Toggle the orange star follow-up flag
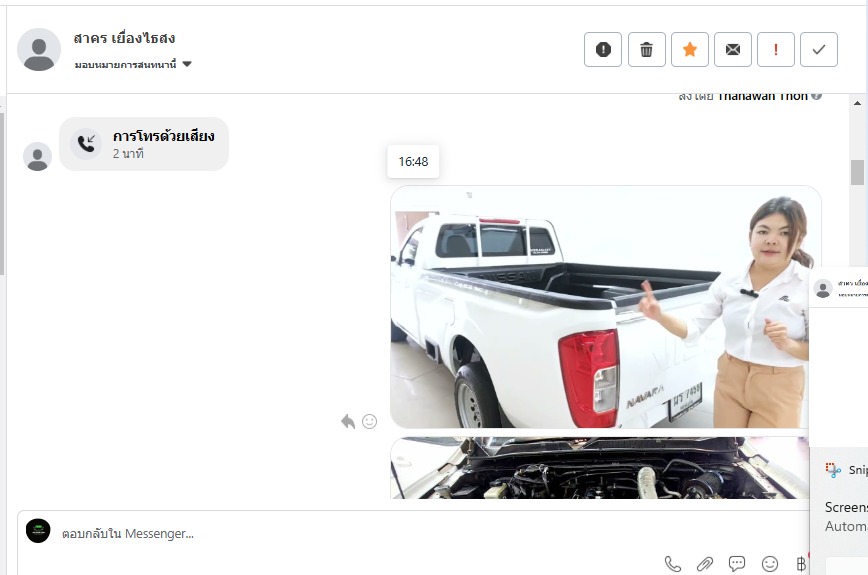Viewport: 868px width, 575px height. point(690,50)
